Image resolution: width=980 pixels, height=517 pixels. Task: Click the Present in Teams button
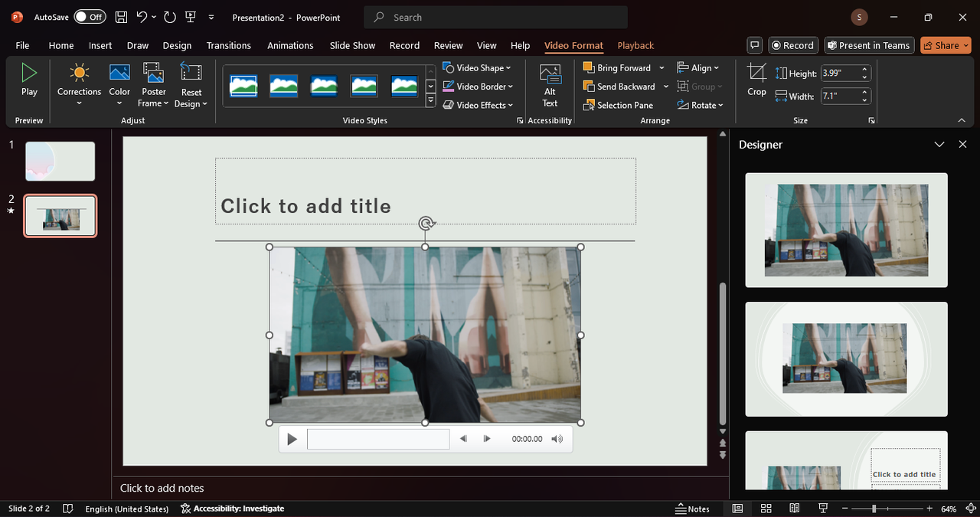[x=868, y=45]
